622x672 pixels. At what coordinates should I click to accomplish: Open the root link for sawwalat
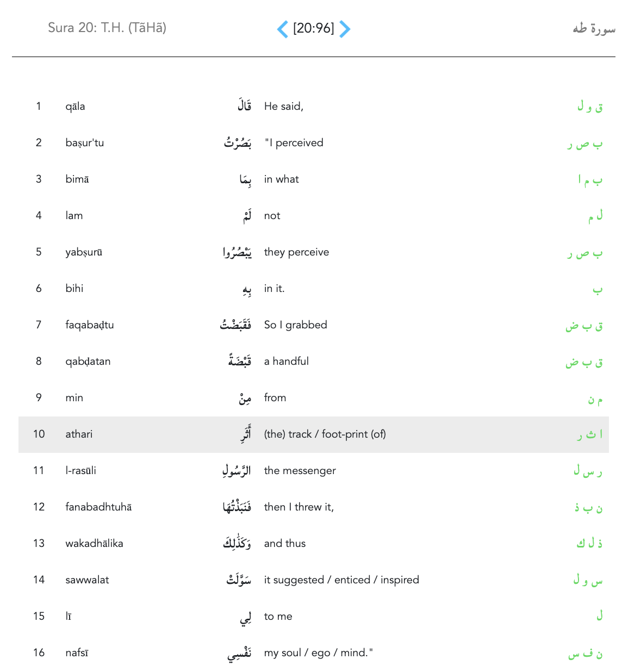pos(588,581)
